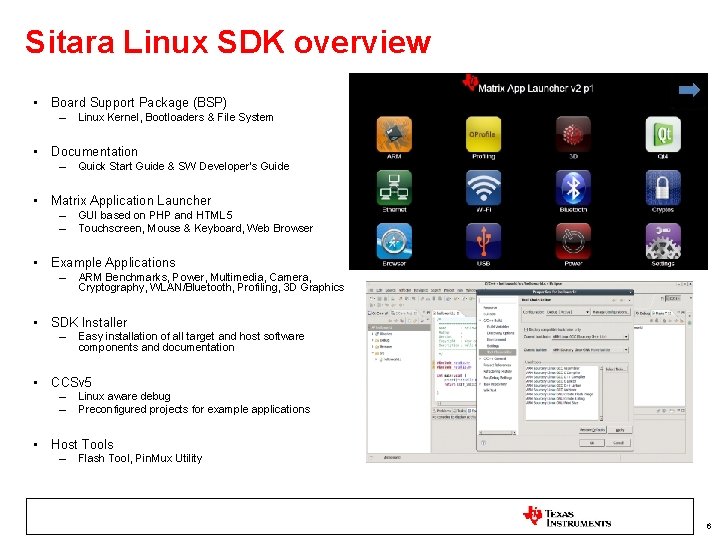Screen dimensions: 720x540
Task: Expand the Debug folder in project explorer
Action: 372,340
